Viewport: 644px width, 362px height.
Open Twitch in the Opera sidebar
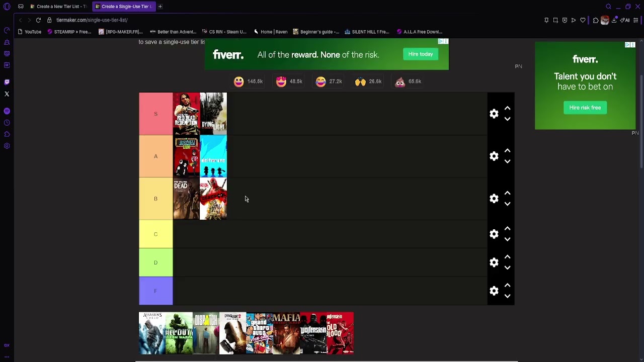[x=7, y=82]
